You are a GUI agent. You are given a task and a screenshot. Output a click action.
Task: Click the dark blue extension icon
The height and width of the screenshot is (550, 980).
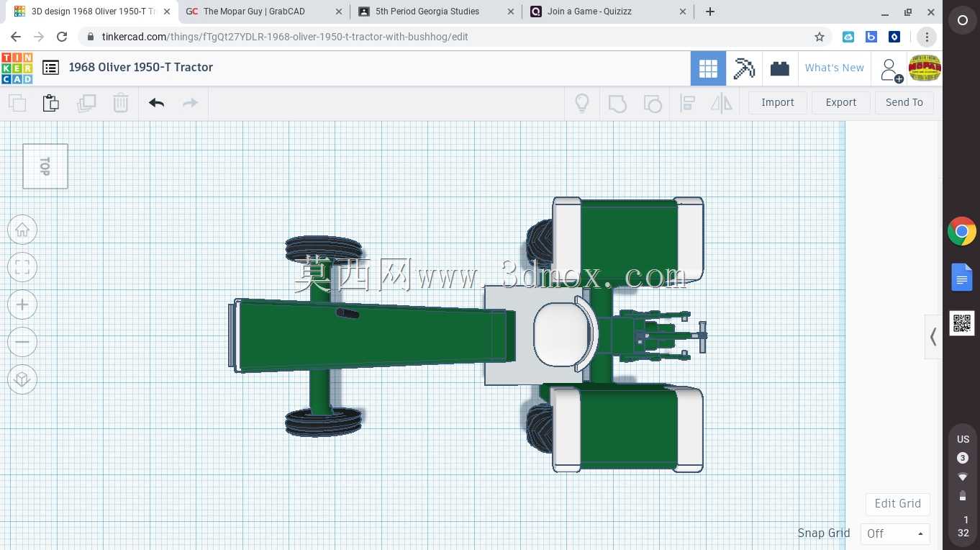click(x=894, y=37)
